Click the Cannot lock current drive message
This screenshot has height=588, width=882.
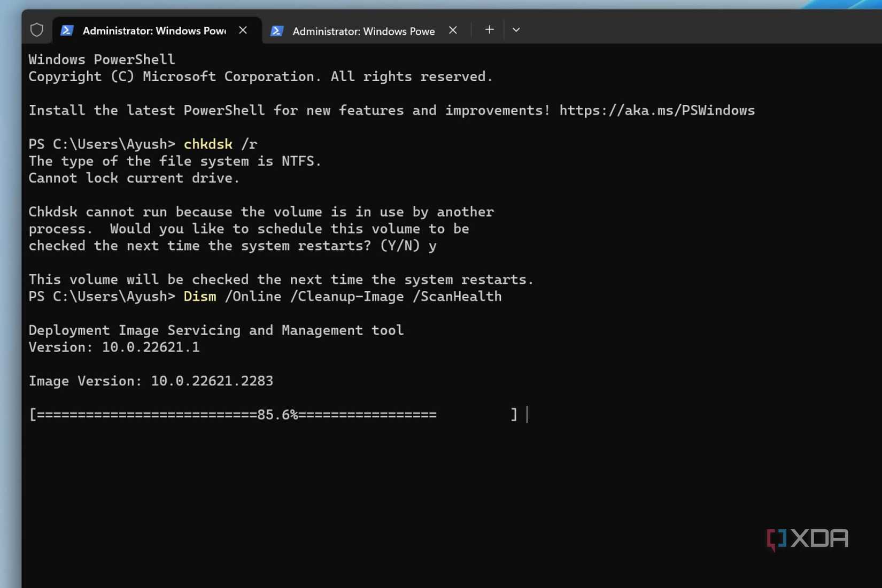pyautogui.click(x=134, y=178)
